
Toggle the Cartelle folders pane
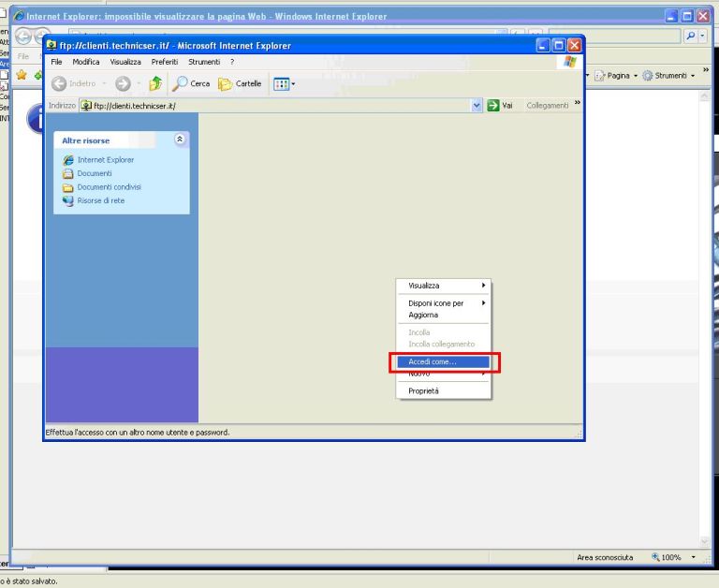point(240,83)
